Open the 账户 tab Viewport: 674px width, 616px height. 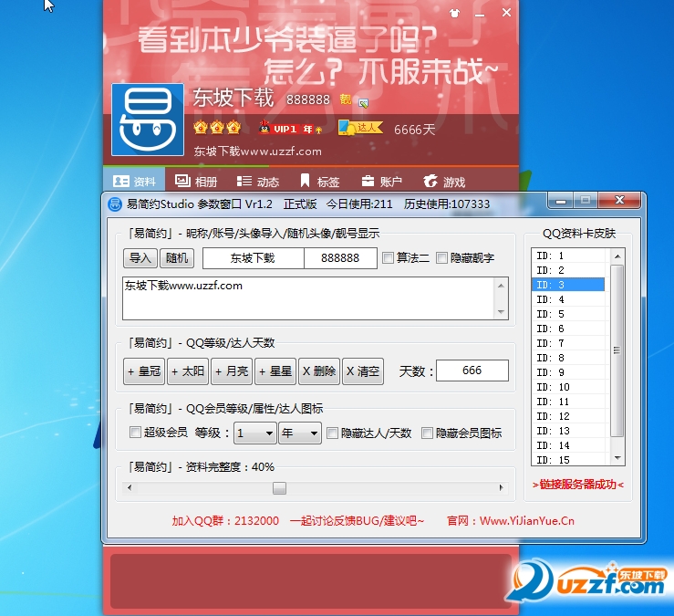coord(382,182)
